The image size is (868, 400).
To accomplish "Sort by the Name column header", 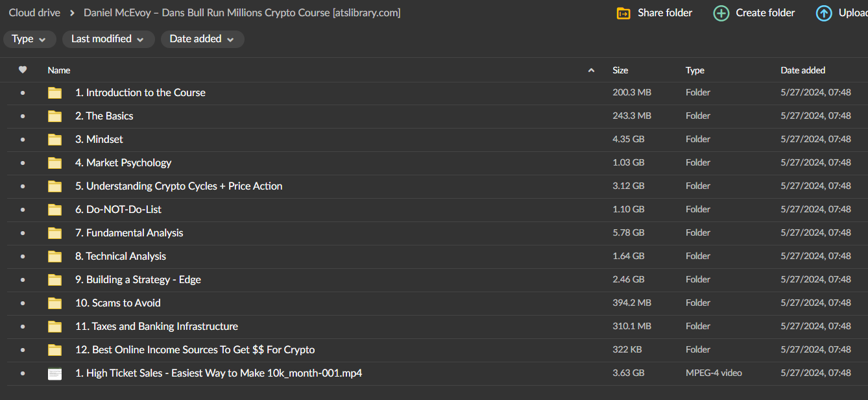I will pyautogui.click(x=59, y=70).
